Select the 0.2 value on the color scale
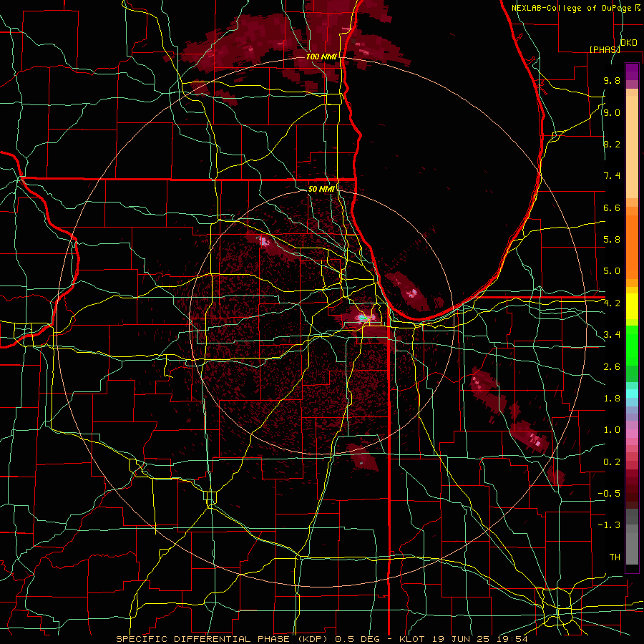This screenshot has width=644, height=644. (612, 462)
